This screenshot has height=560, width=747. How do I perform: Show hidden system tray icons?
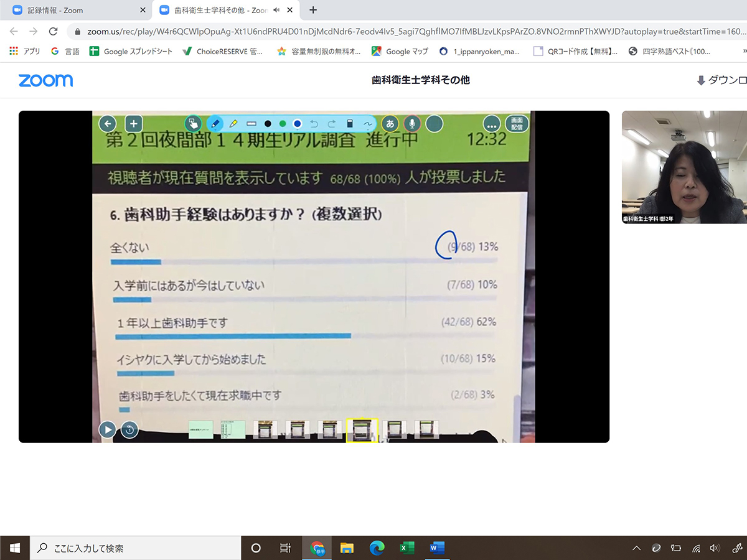coord(636,548)
